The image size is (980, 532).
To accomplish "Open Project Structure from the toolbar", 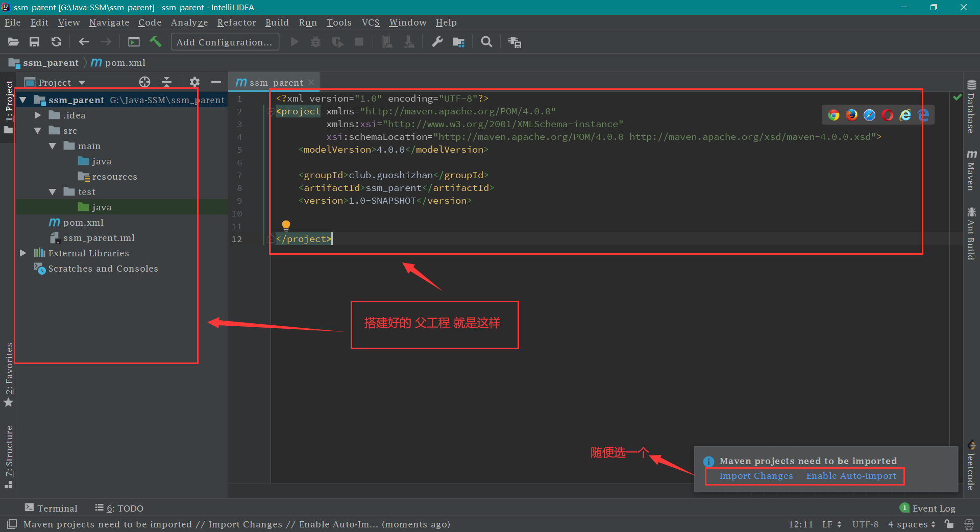I will pyautogui.click(x=458, y=42).
